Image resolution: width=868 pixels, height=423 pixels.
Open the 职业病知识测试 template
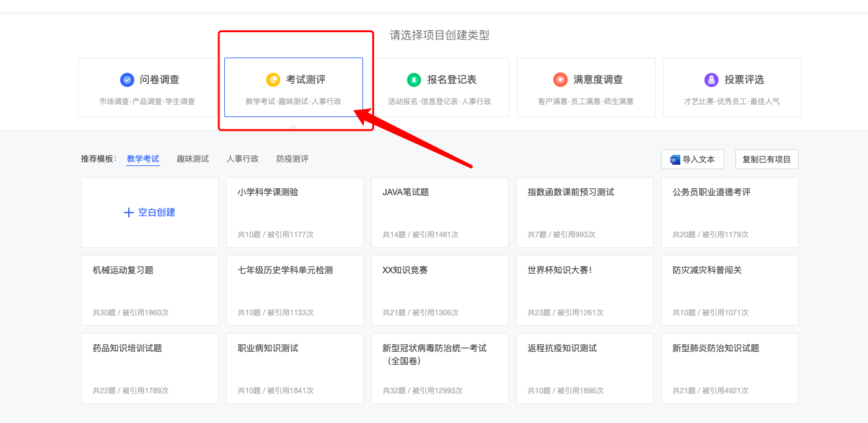pos(295,368)
